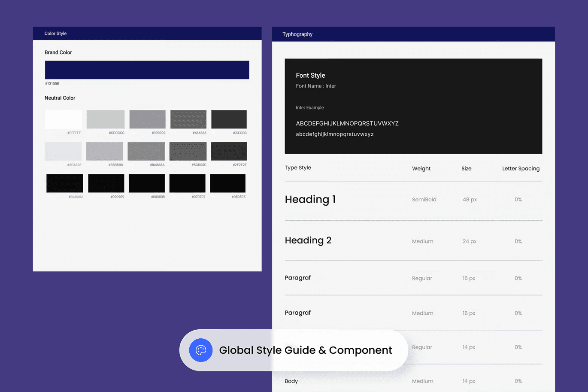The image size is (588, 392).
Task: Click the lowercase abcdefghijklmnopqrstuvwxyz sample
Action: 335,134
